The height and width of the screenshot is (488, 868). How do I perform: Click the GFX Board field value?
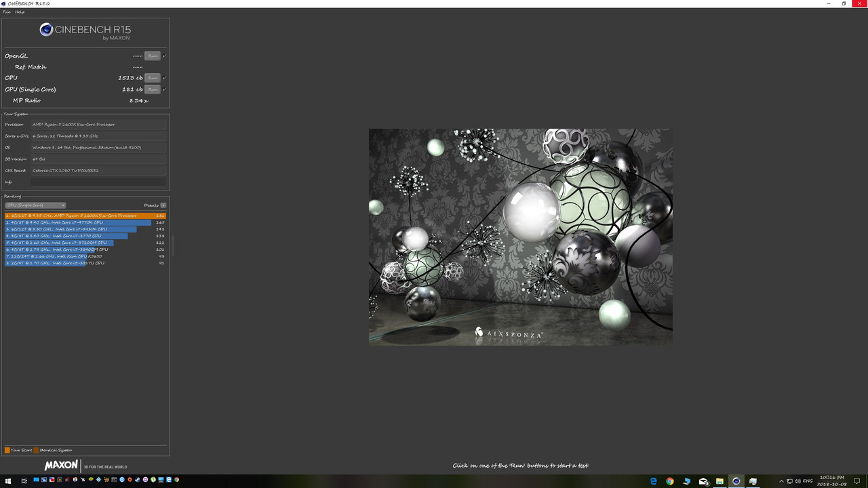[x=98, y=170]
